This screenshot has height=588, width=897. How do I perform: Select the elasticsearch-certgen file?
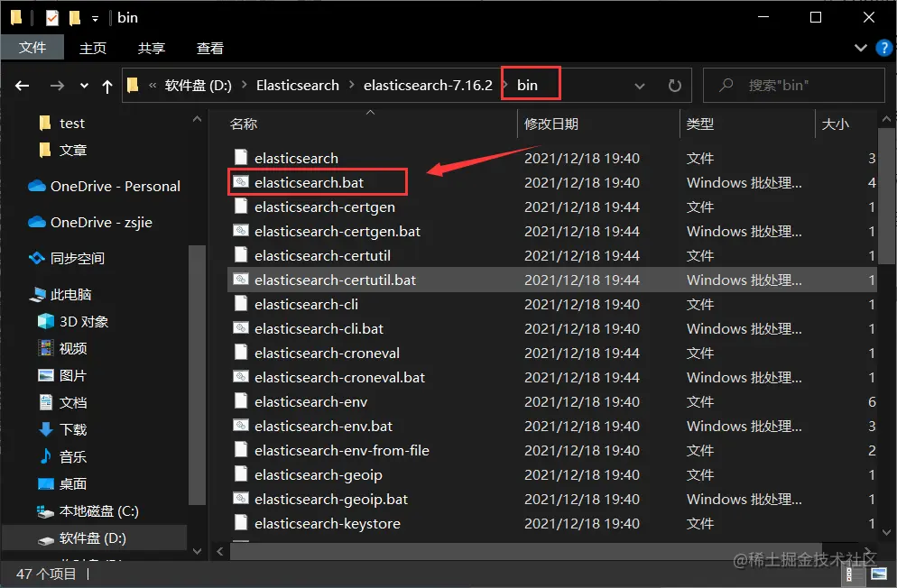pos(324,207)
